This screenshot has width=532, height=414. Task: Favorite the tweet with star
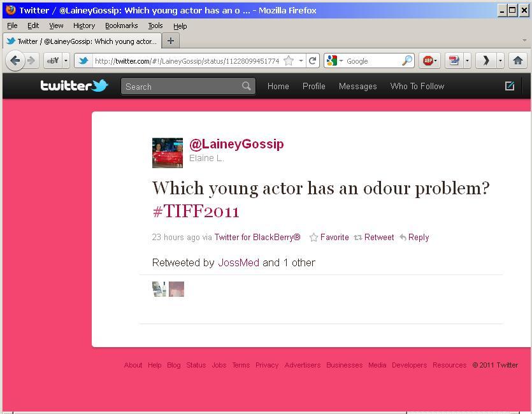pos(329,237)
